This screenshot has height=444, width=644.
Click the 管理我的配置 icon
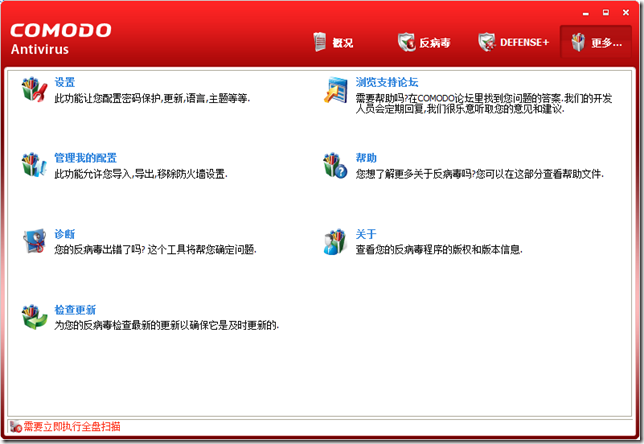coord(34,165)
